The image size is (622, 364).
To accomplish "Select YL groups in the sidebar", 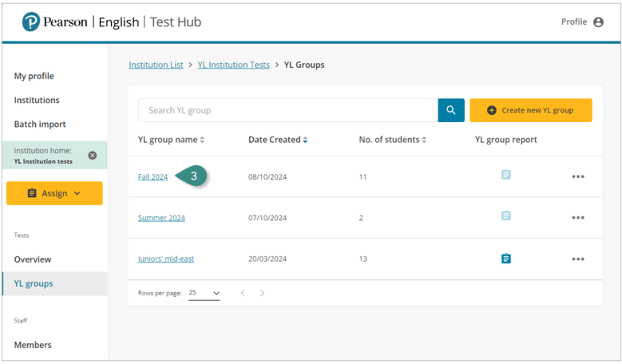I will pyautogui.click(x=34, y=283).
